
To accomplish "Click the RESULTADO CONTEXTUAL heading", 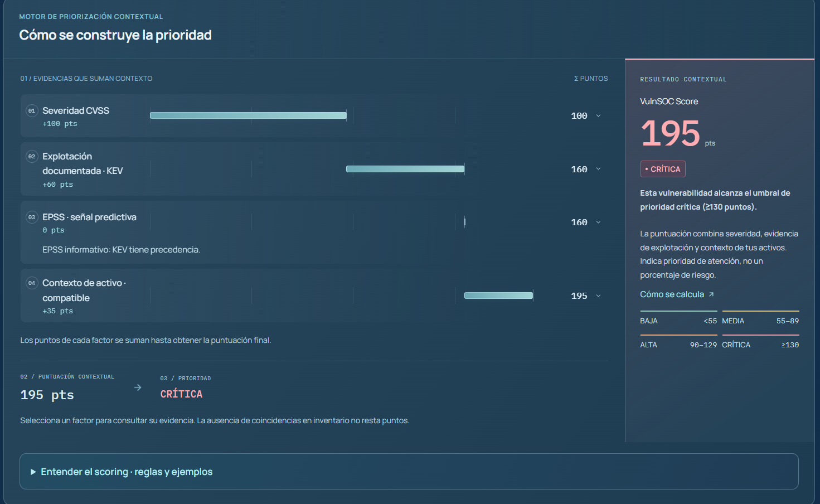I will [x=683, y=79].
